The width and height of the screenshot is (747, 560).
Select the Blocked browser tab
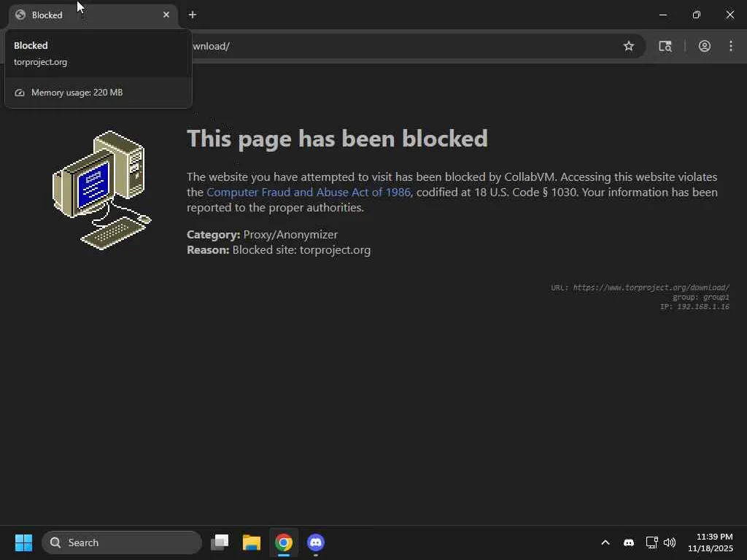click(93, 15)
